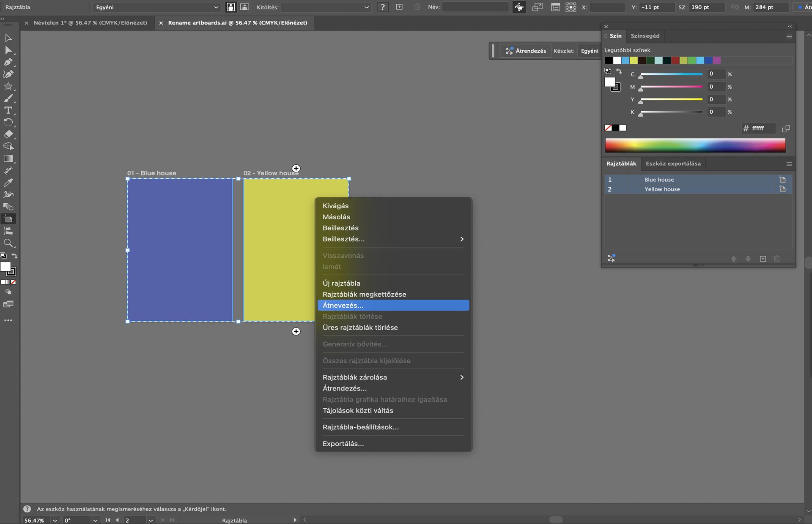Select the Eraser tool

point(8,134)
